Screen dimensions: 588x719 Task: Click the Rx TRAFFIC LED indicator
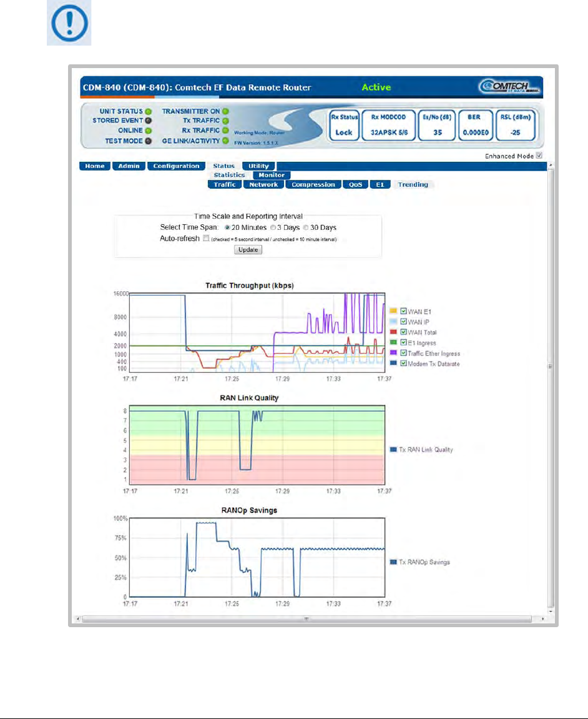click(x=225, y=131)
